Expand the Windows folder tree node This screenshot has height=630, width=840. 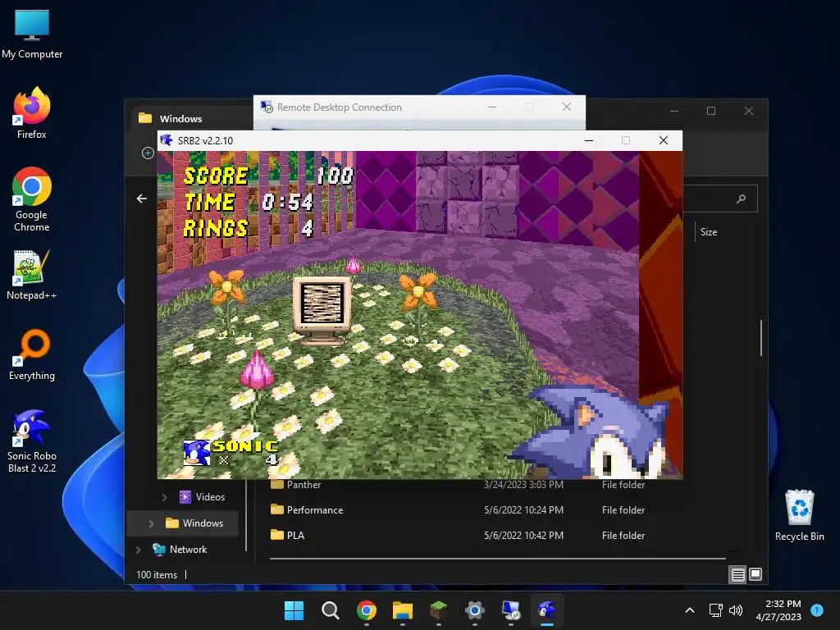coord(151,523)
